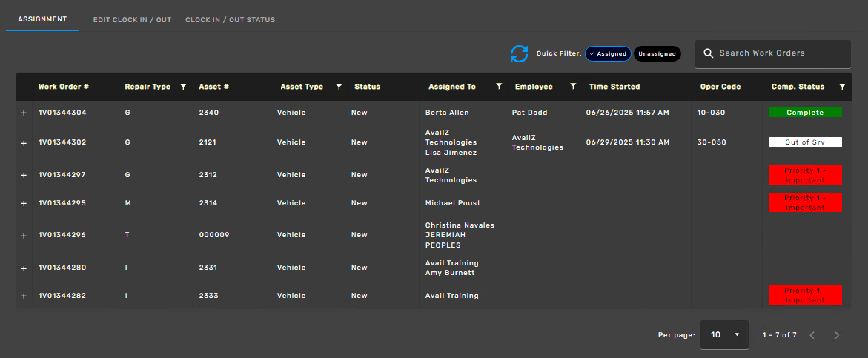Open the Repair Type column filter
Screen dimensions: 868x358
coord(183,87)
